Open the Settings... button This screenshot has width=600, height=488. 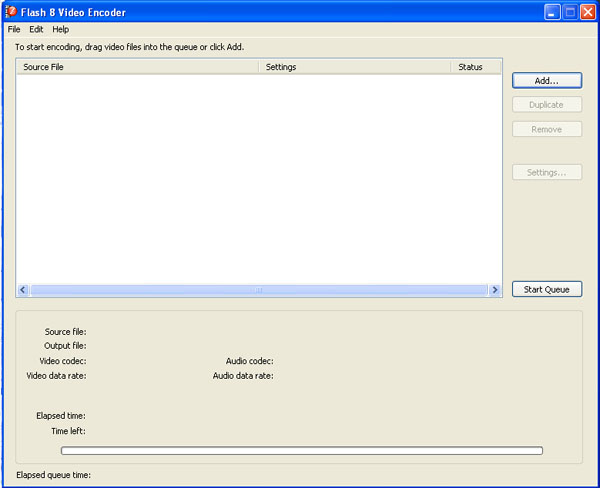pos(547,172)
